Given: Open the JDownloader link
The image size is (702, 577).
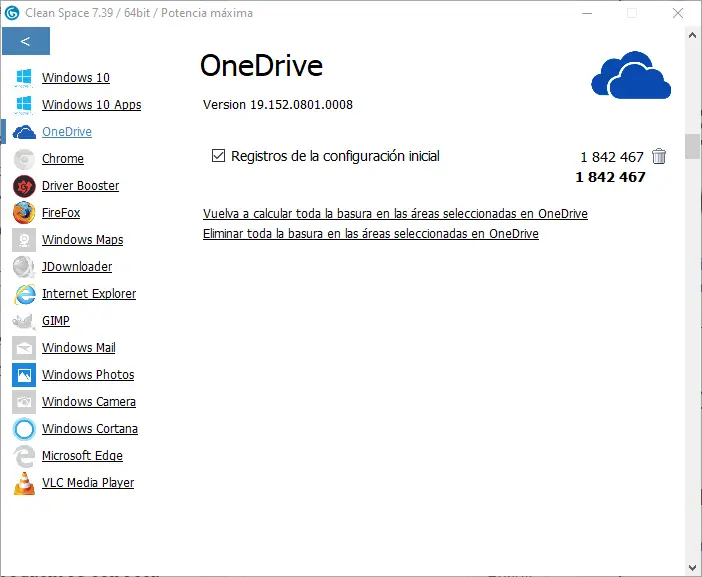Looking at the screenshot, I should coord(77,266).
